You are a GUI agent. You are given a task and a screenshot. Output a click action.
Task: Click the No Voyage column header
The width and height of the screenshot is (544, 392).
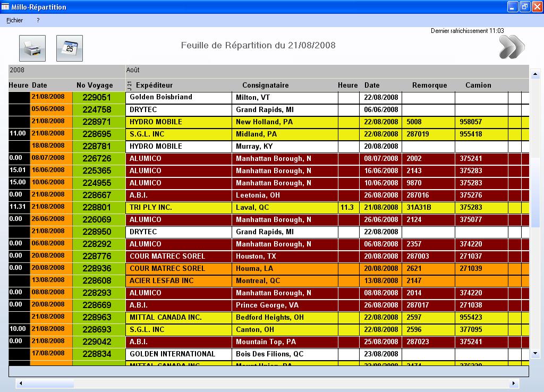95,86
